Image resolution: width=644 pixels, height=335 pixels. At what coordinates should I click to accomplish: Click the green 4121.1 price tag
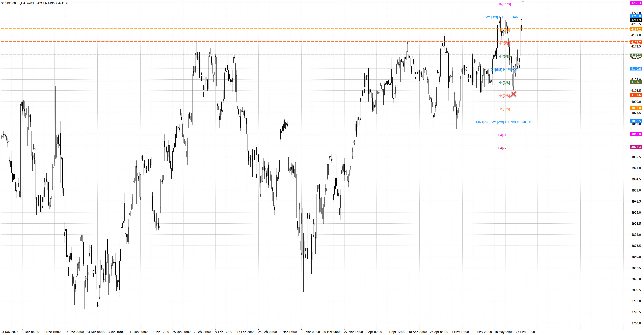point(636,82)
